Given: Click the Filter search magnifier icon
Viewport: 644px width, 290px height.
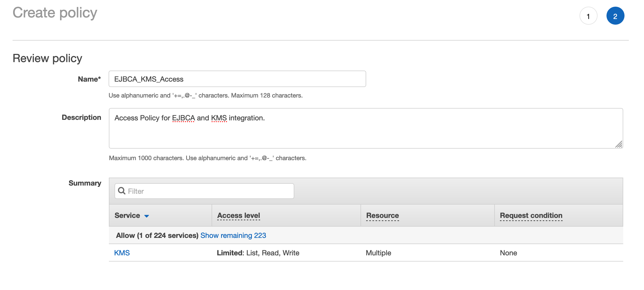Looking at the screenshot, I should pos(121,191).
